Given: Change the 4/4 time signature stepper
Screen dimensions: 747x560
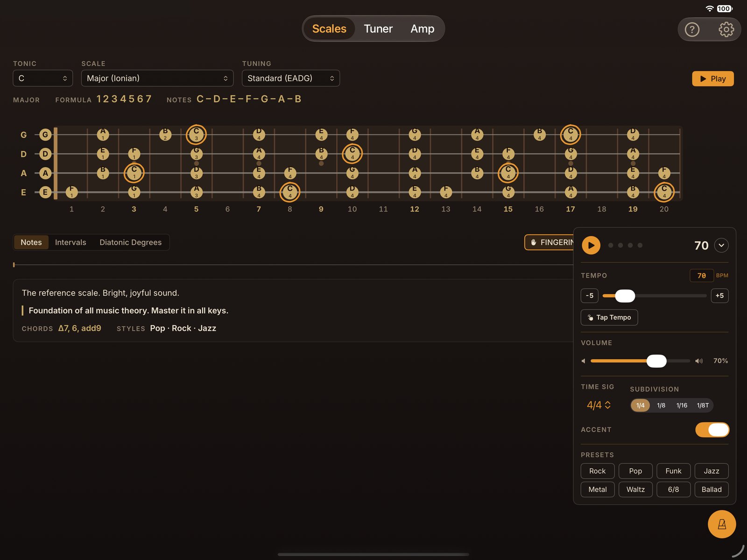Looking at the screenshot, I should [599, 405].
